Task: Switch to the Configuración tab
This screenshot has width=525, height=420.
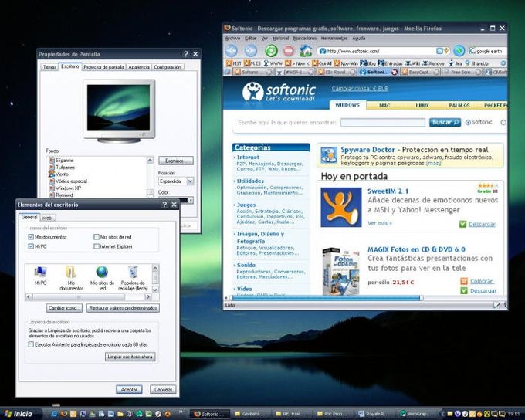Action: click(168, 67)
